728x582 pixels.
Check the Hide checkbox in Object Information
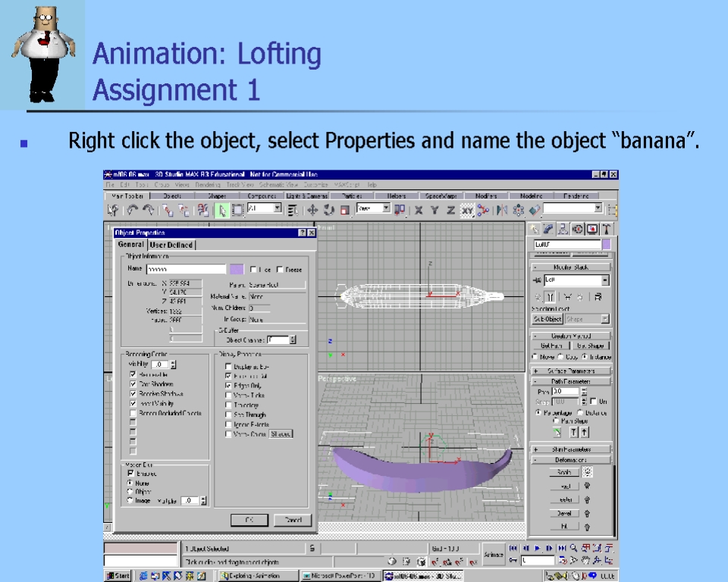(x=253, y=270)
